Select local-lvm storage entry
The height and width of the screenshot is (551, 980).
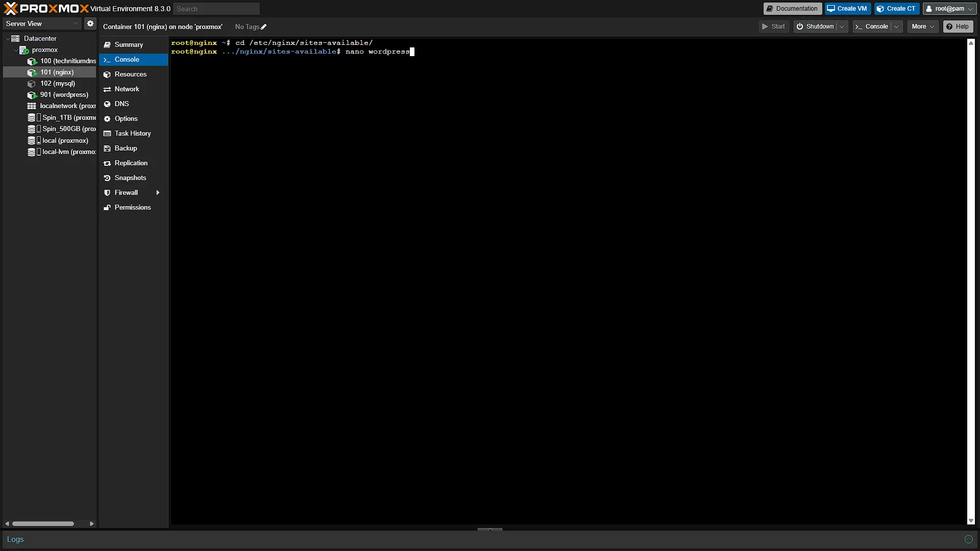[x=62, y=152]
